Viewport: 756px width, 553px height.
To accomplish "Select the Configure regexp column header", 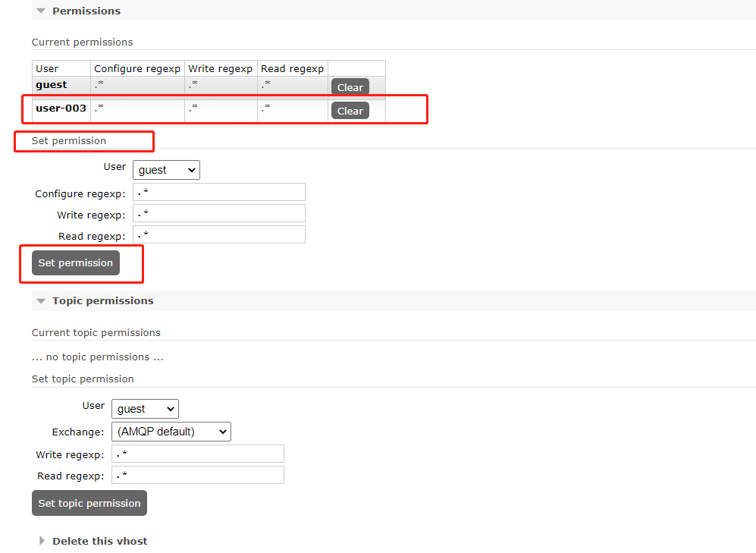I will click(137, 68).
